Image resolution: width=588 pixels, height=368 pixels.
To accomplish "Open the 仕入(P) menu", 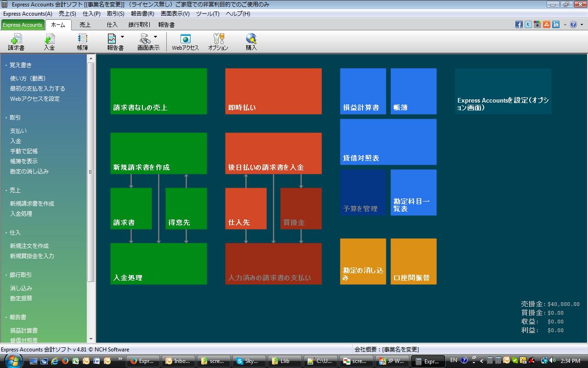I will 91,14.
